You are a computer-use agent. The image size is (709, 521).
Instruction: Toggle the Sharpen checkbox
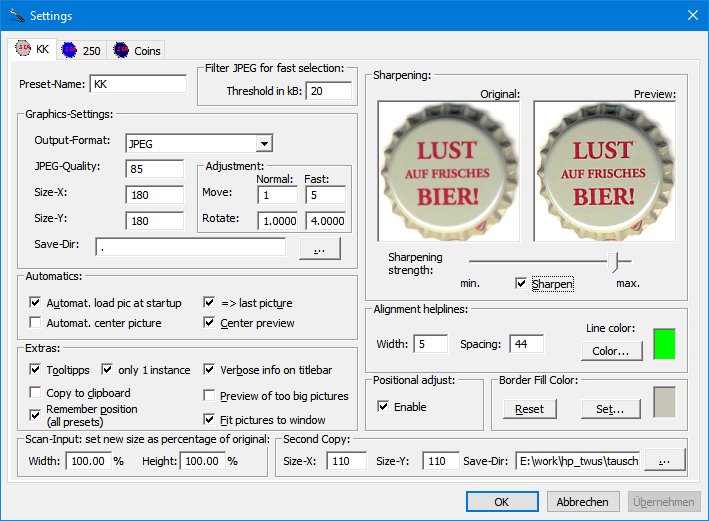tap(521, 284)
